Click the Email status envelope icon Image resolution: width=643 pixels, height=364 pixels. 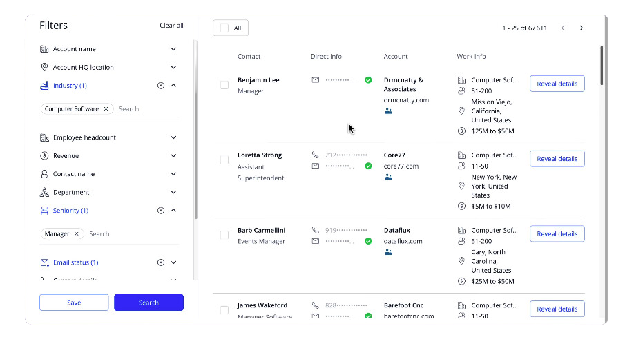pyautogui.click(x=44, y=262)
